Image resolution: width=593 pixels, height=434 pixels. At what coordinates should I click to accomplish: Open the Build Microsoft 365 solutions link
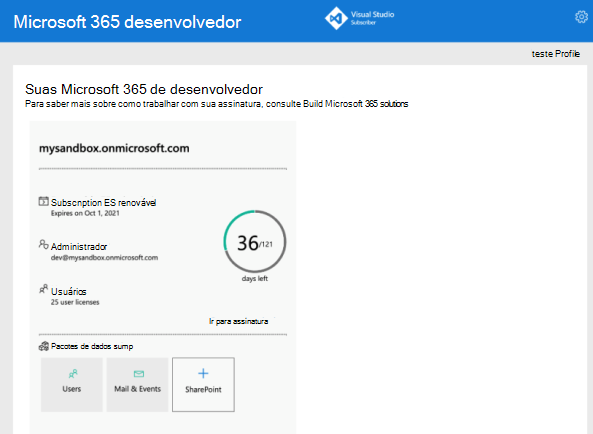tap(355, 104)
